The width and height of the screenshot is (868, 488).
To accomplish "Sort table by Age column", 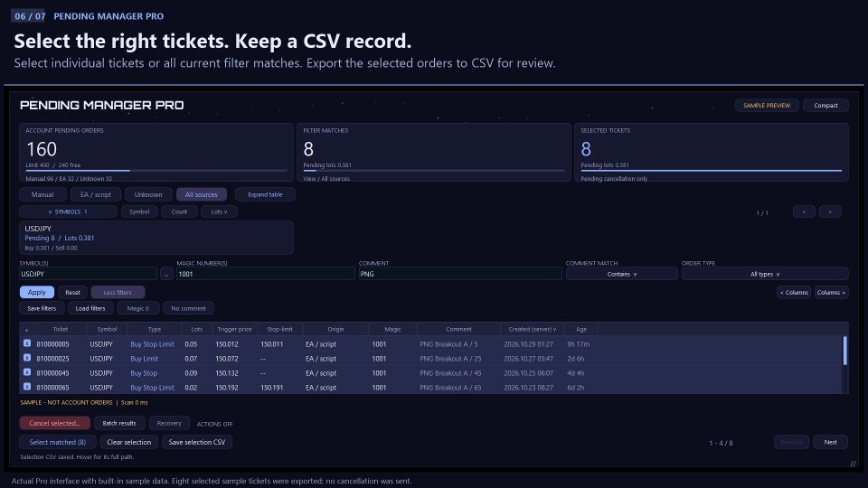I will click(581, 329).
